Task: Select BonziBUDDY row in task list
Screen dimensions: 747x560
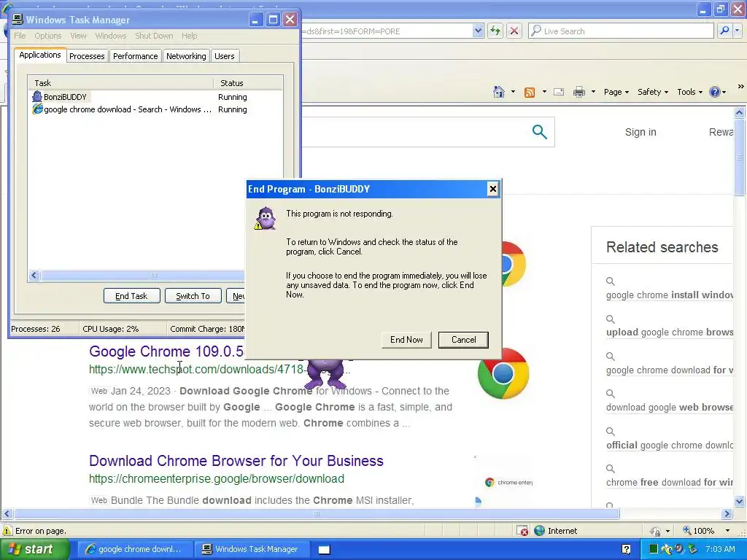Action: (x=155, y=97)
